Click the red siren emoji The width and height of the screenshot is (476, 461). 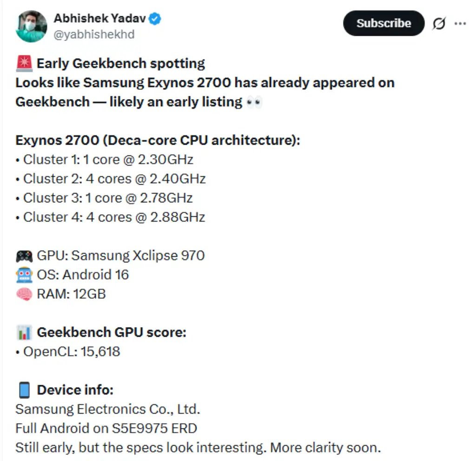tap(24, 63)
